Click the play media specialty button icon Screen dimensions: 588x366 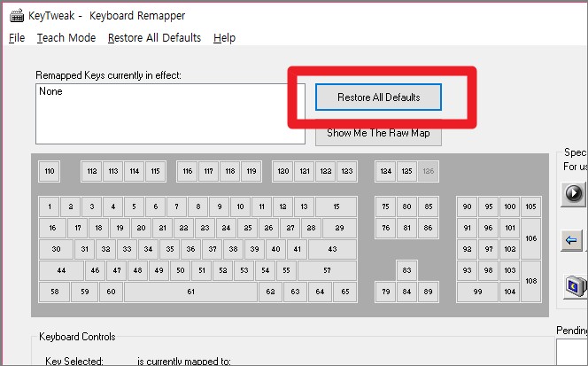[x=574, y=192]
